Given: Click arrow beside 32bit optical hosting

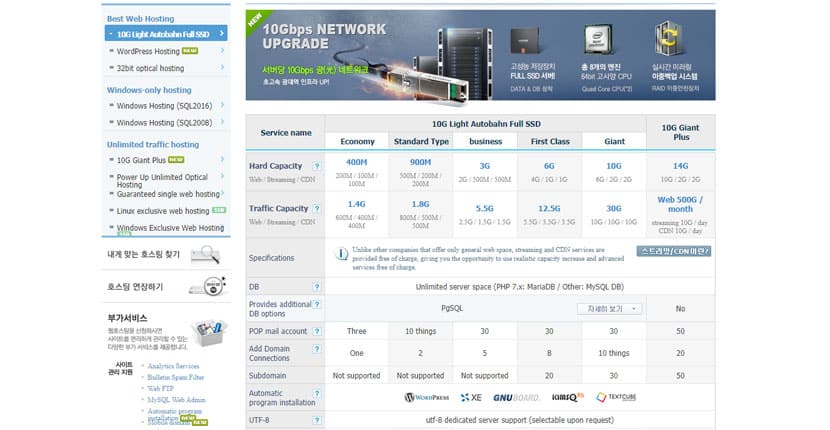Looking at the screenshot, I should click(x=222, y=68).
